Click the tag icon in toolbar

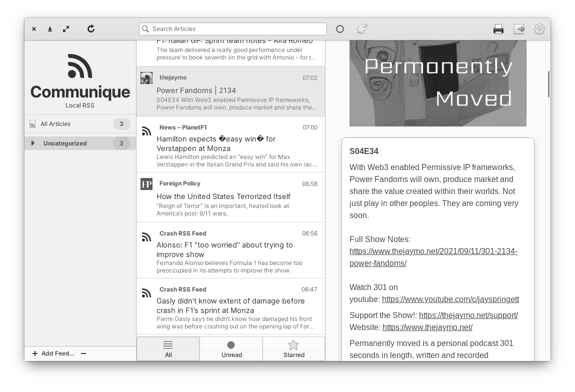click(362, 29)
